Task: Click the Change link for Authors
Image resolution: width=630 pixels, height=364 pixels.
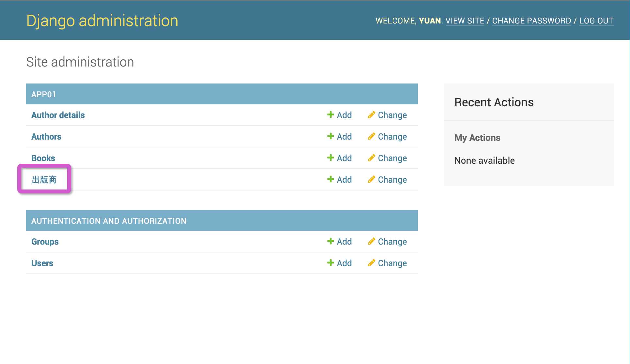Action: pyautogui.click(x=392, y=137)
